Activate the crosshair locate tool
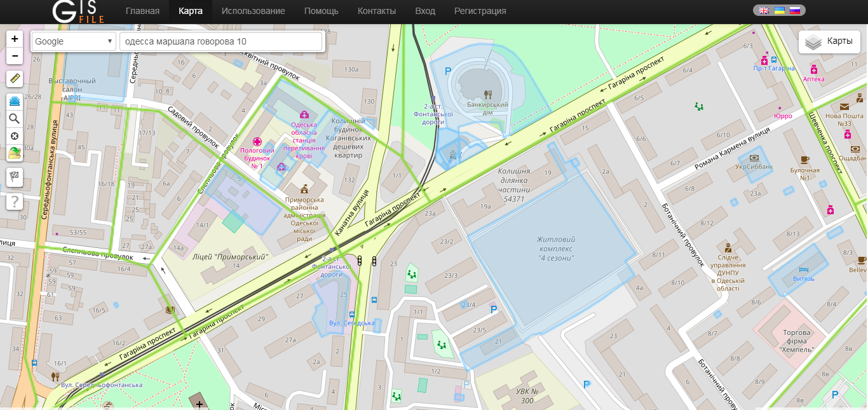This screenshot has width=868, height=410. (15, 136)
